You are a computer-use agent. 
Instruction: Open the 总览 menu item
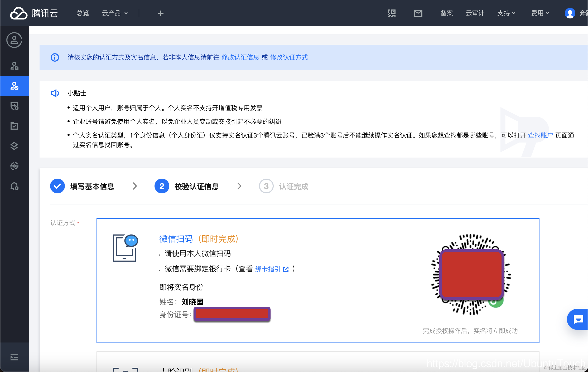tap(83, 13)
